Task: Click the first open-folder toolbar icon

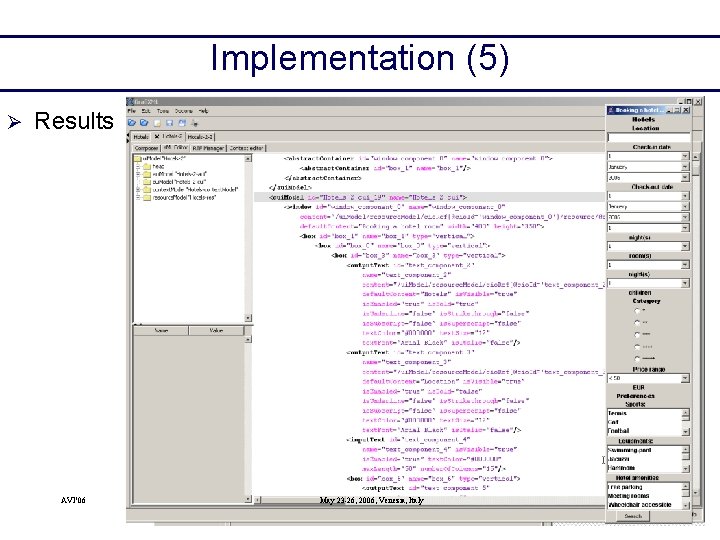Action: (132, 123)
